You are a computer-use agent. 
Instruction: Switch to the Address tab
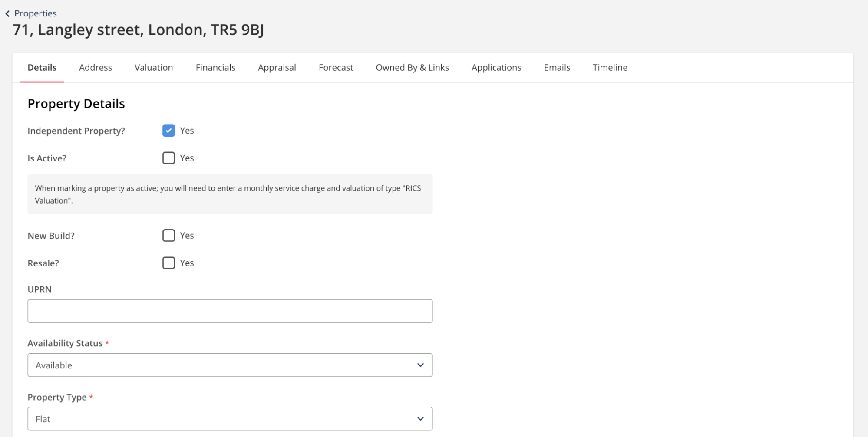tap(96, 68)
